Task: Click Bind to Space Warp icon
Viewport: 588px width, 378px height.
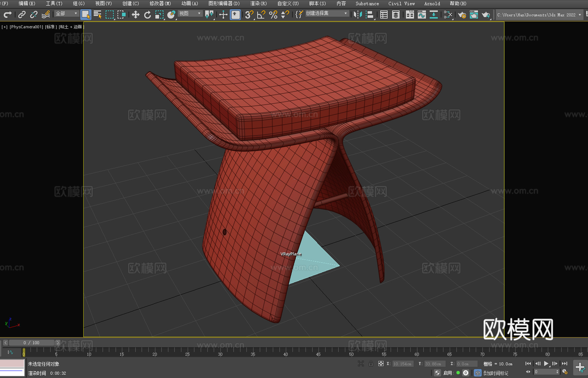Action: point(46,14)
